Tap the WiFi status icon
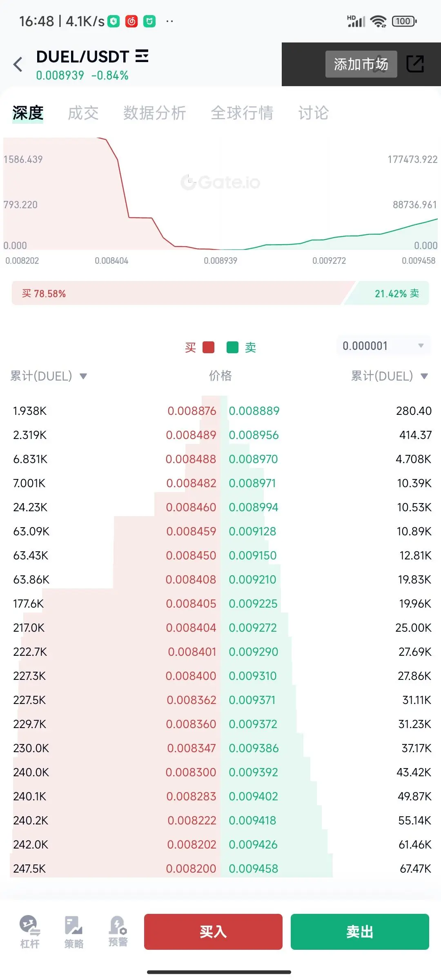 pos(378,21)
